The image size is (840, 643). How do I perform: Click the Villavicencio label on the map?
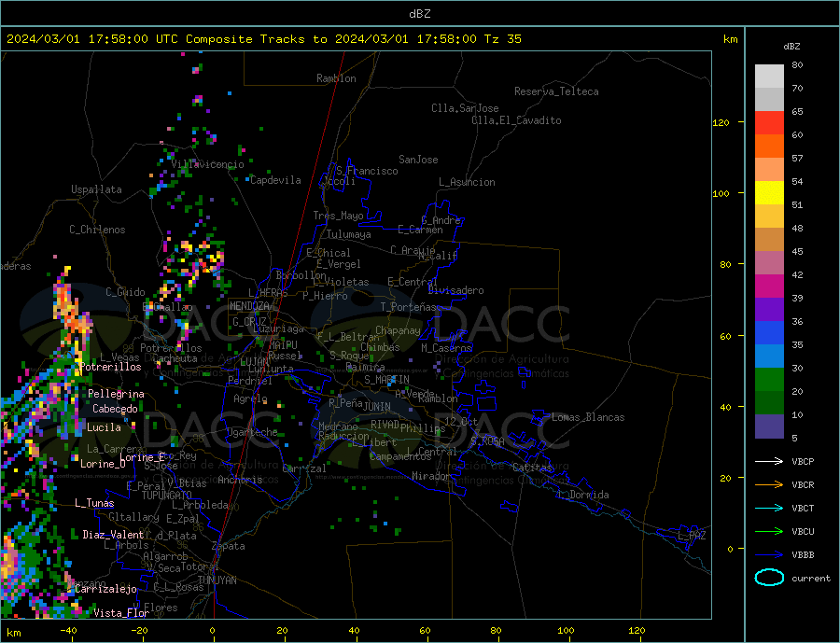pyautogui.click(x=207, y=164)
